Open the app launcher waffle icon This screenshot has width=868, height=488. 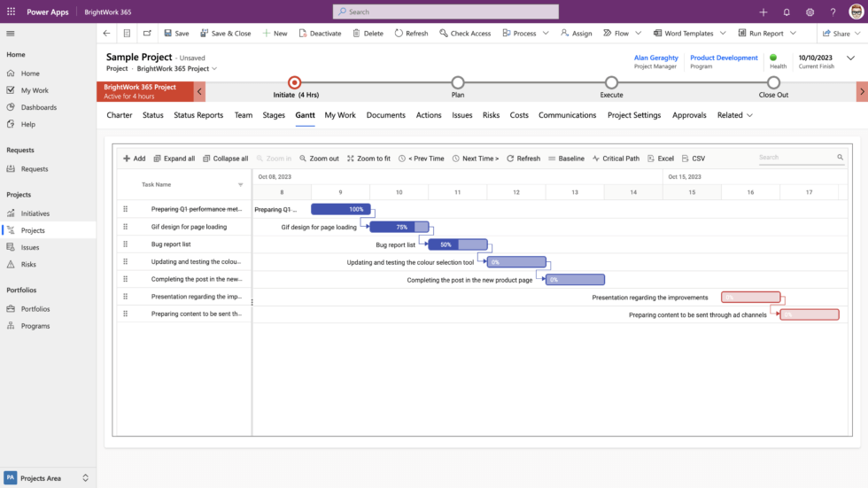click(x=11, y=12)
